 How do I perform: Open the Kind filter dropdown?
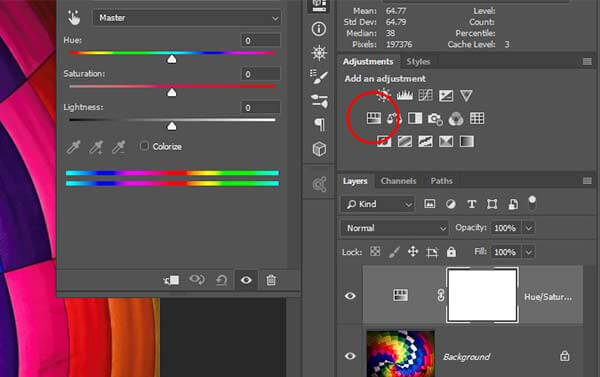[378, 204]
